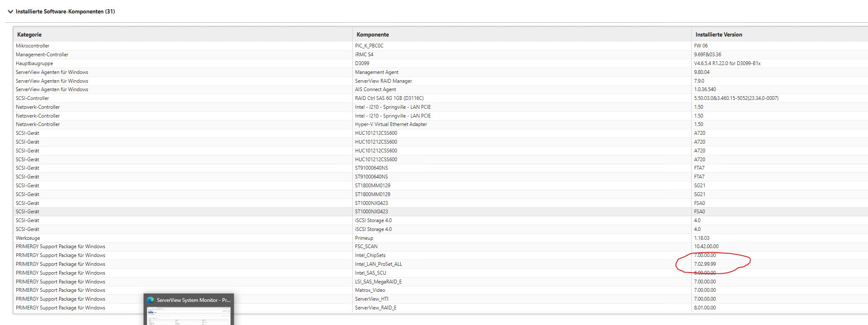Click LSI_SAS_MegaRAID_E component
The image size is (868, 325).
[378, 282]
